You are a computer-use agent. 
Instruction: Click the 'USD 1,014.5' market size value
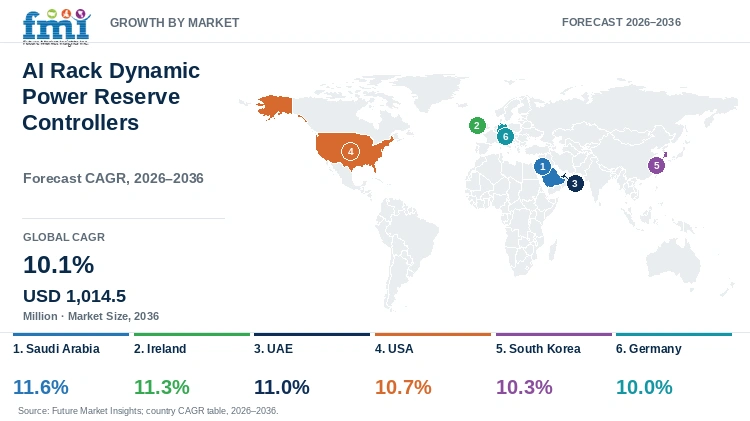pos(75,296)
